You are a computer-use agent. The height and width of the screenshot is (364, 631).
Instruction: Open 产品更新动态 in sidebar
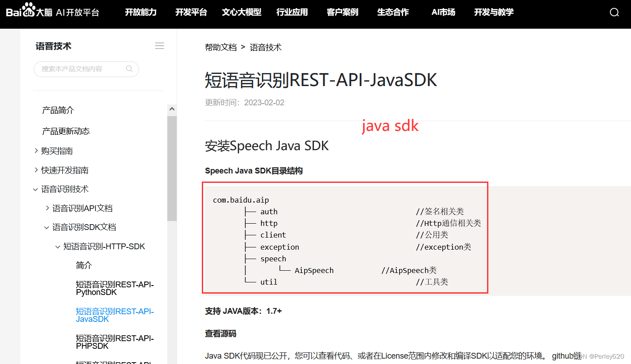66,131
